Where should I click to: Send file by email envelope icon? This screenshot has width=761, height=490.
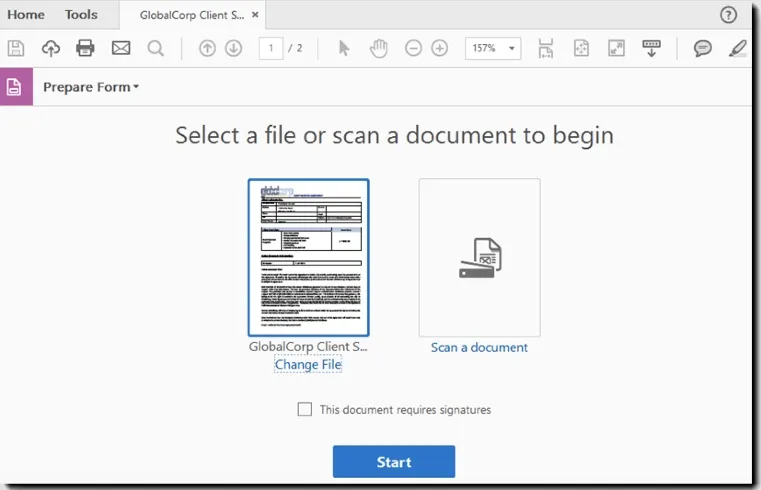[121, 48]
